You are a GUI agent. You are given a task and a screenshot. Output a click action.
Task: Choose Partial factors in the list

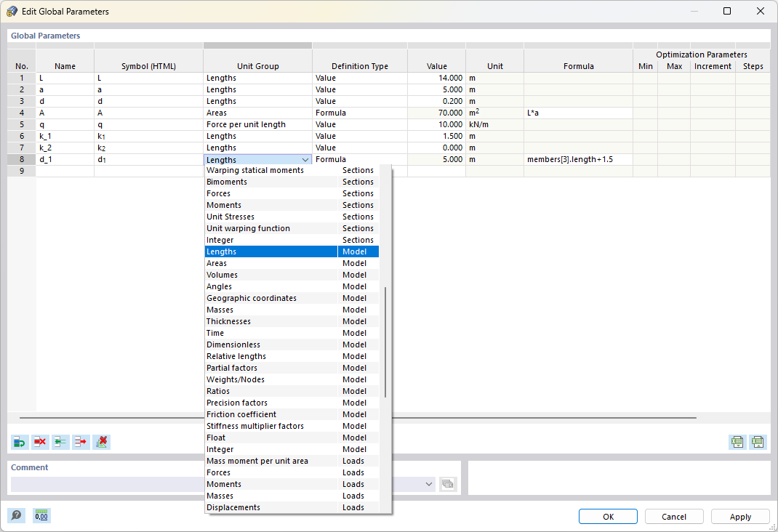pyautogui.click(x=292, y=368)
